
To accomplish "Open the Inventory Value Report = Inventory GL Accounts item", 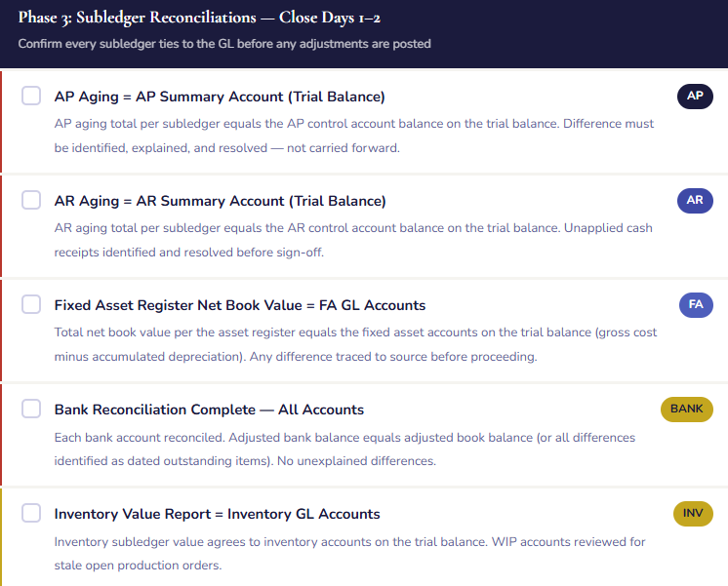I will tap(217, 514).
